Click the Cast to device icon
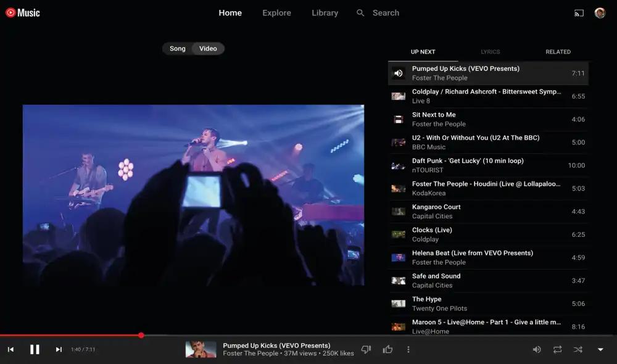 (x=579, y=13)
